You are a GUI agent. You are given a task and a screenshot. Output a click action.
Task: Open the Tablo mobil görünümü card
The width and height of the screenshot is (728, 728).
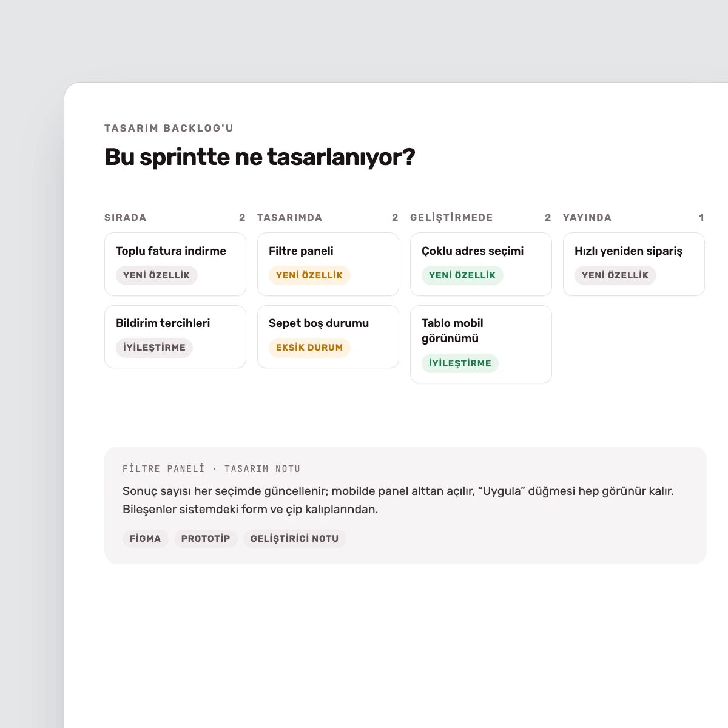click(x=481, y=345)
